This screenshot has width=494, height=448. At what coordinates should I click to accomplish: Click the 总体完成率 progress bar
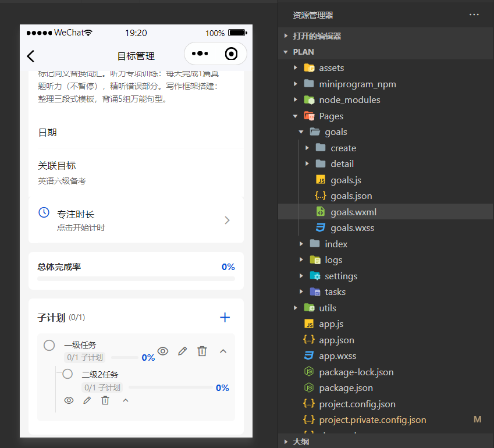click(136, 279)
